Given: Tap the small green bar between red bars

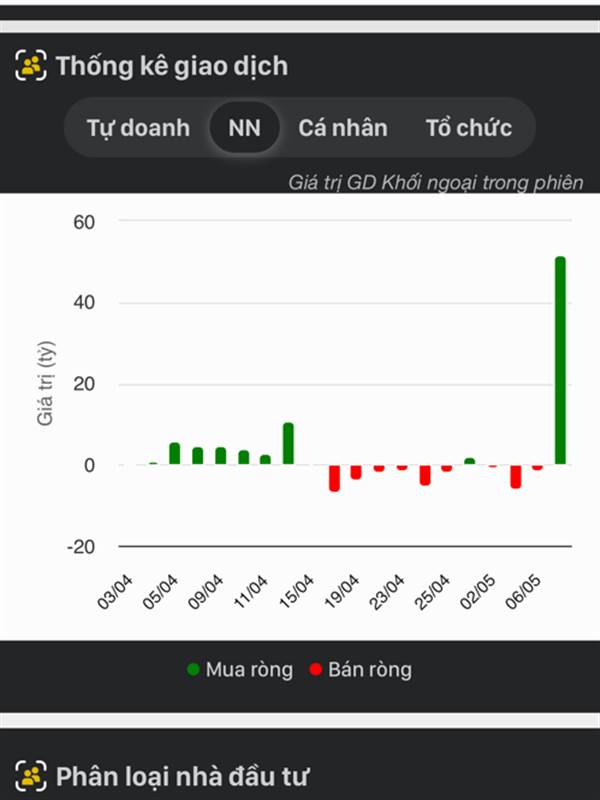Looking at the screenshot, I should [x=470, y=461].
